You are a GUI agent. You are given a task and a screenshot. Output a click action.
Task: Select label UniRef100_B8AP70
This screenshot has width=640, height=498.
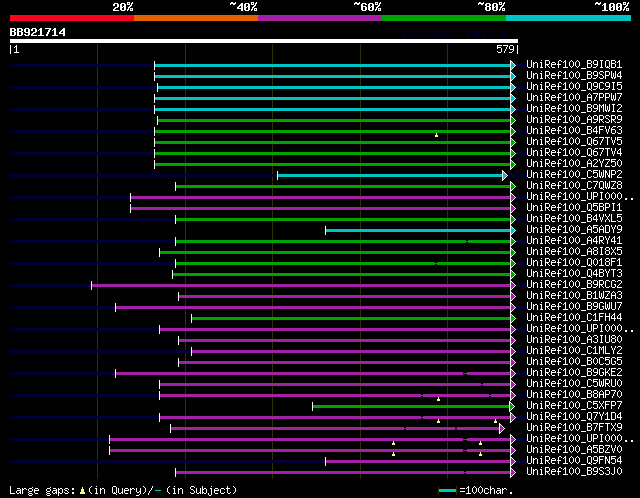point(574,395)
